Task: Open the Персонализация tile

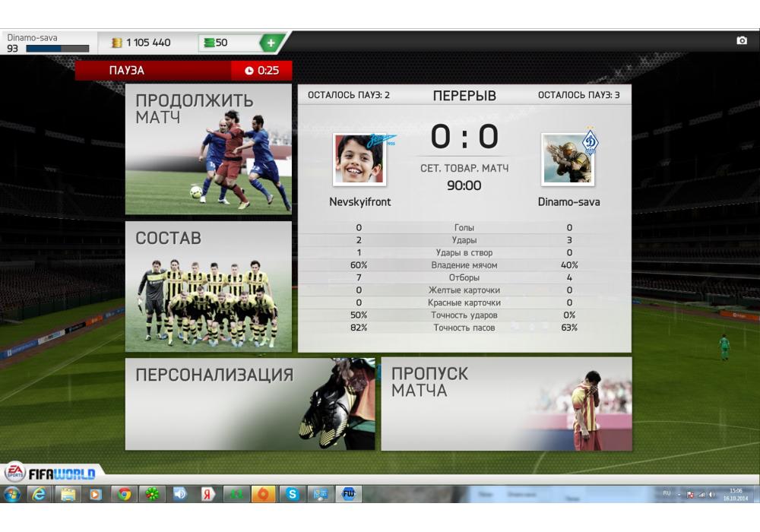Action: point(250,404)
